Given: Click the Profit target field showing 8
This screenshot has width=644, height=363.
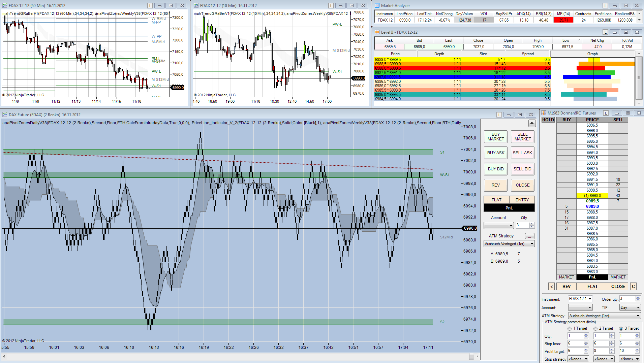Looking at the screenshot, I should tap(601, 351).
